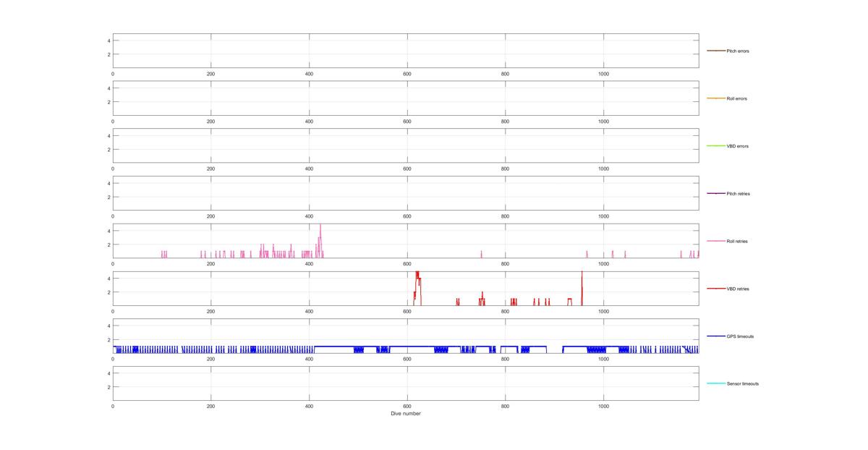Select the blue GPS timeouts legend line
Screen dimensions: 868x450
tap(716, 336)
